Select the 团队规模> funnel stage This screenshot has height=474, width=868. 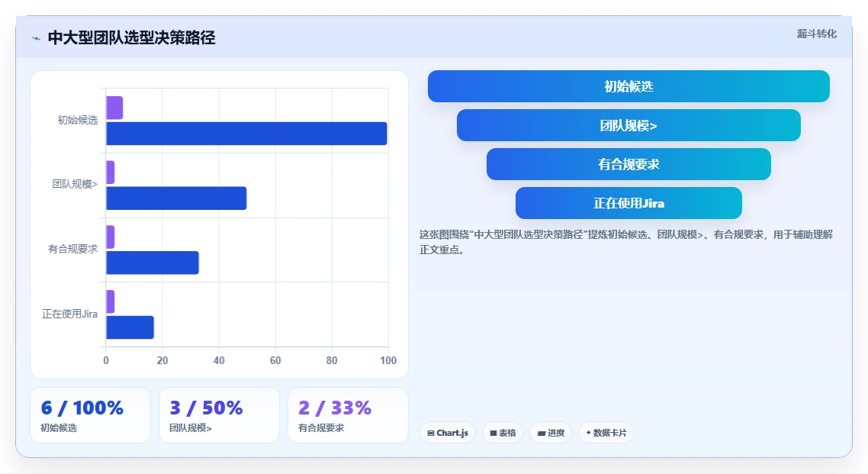[x=628, y=125]
